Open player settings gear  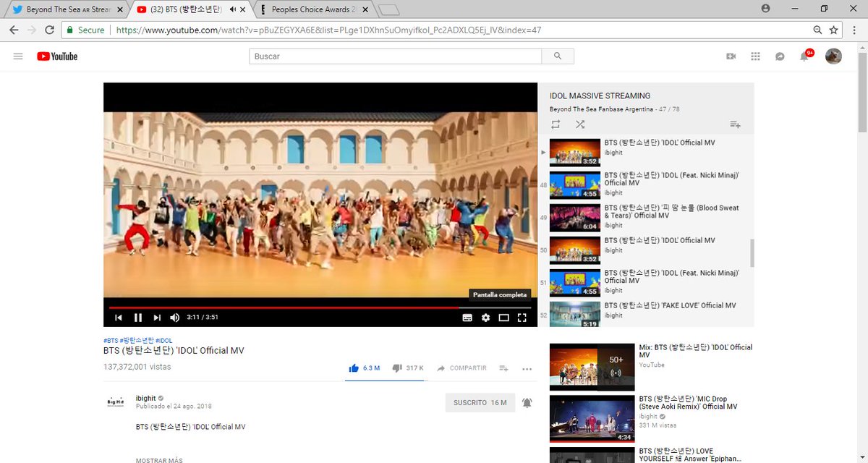coord(485,318)
